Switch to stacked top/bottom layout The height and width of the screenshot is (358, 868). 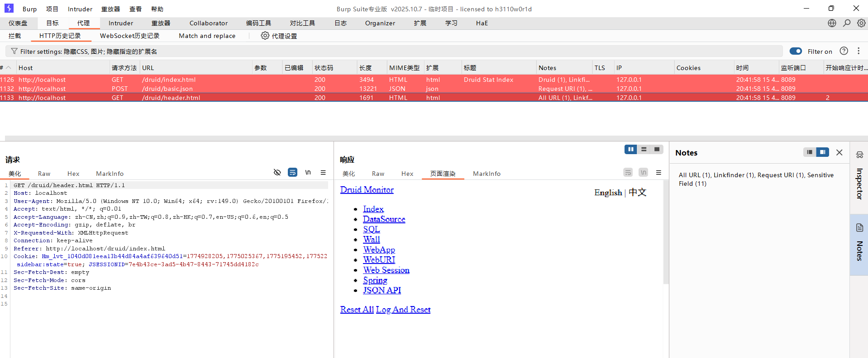tap(644, 149)
